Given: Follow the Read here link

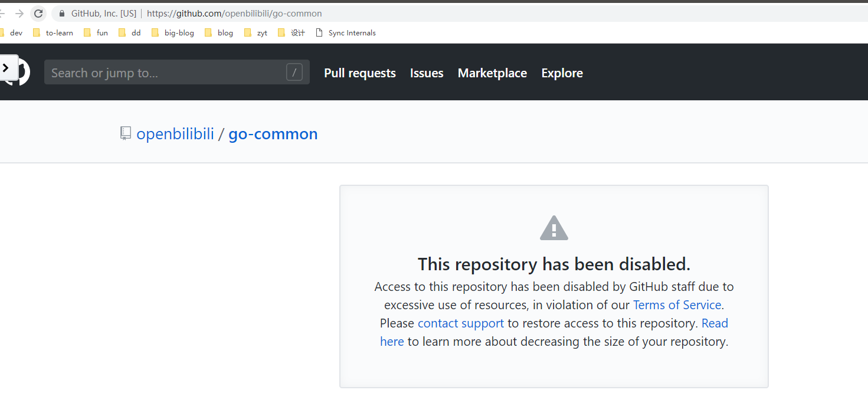Looking at the screenshot, I should [715, 323].
